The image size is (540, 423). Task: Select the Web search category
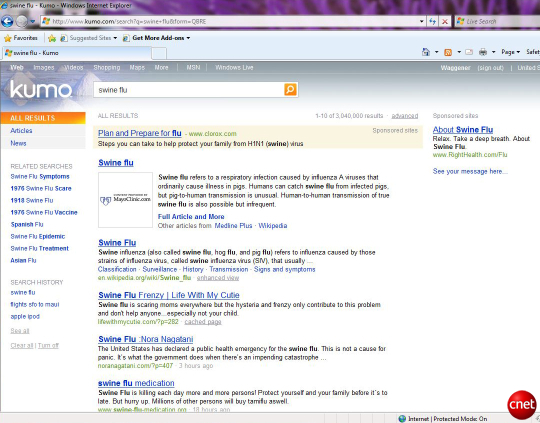click(x=17, y=68)
